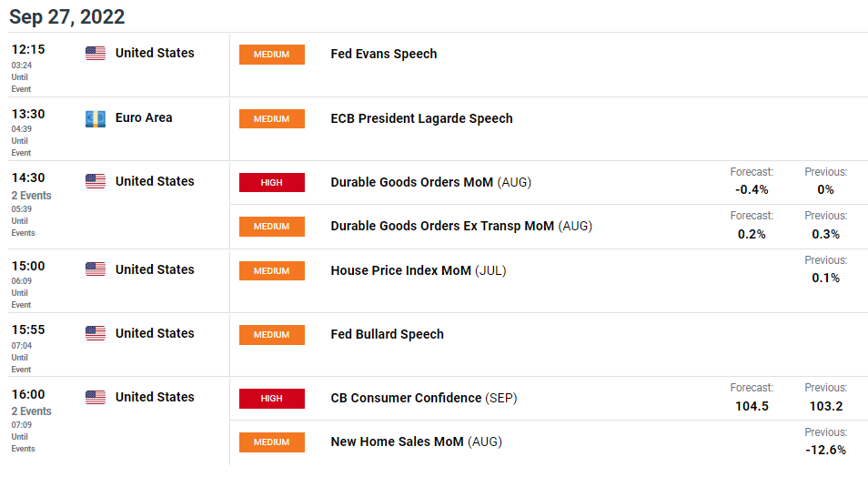
Task: Click the 2 Events label at 14:30
Action: [x=32, y=196]
